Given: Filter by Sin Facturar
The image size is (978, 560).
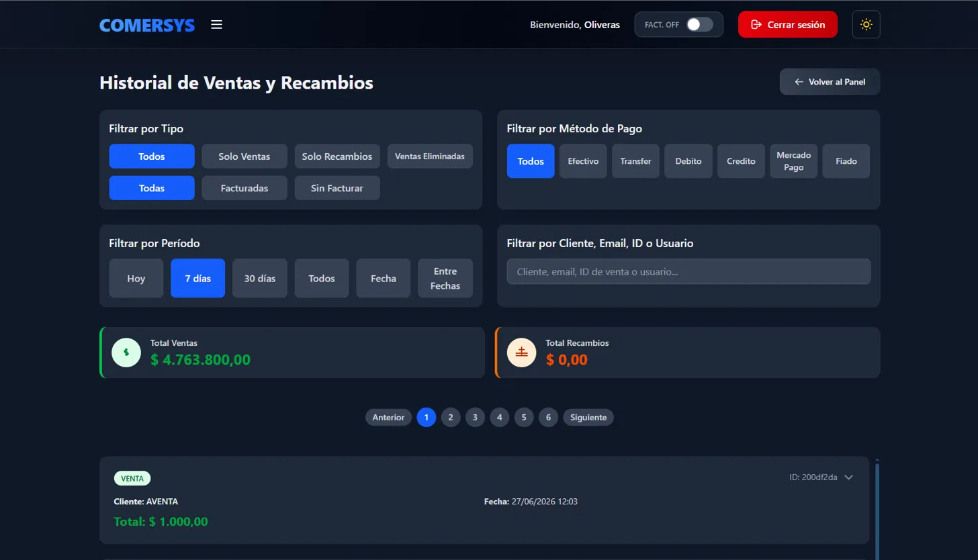Looking at the screenshot, I should click(x=337, y=188).
